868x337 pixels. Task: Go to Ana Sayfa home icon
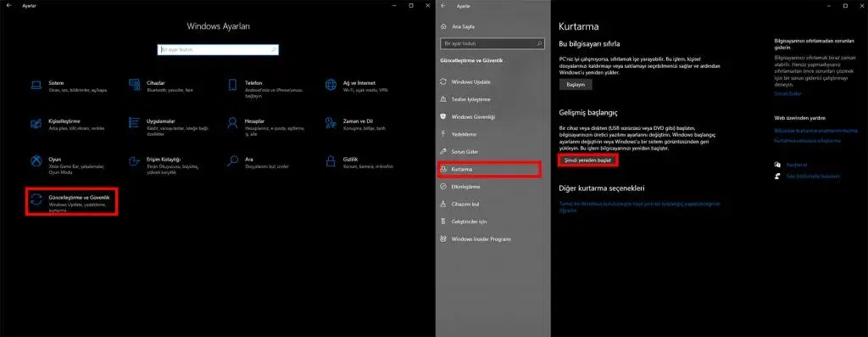443,26
